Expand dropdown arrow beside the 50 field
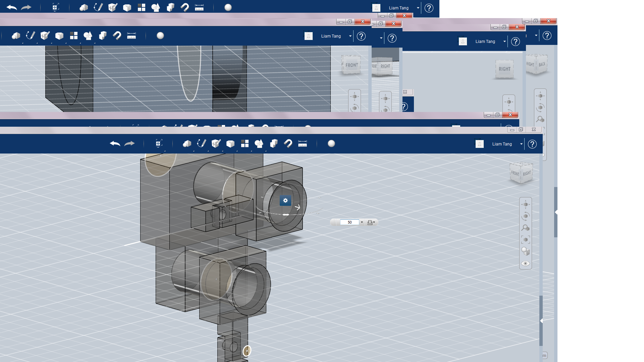Viewport: 644px width, 362px height. (x=362, y=222)
